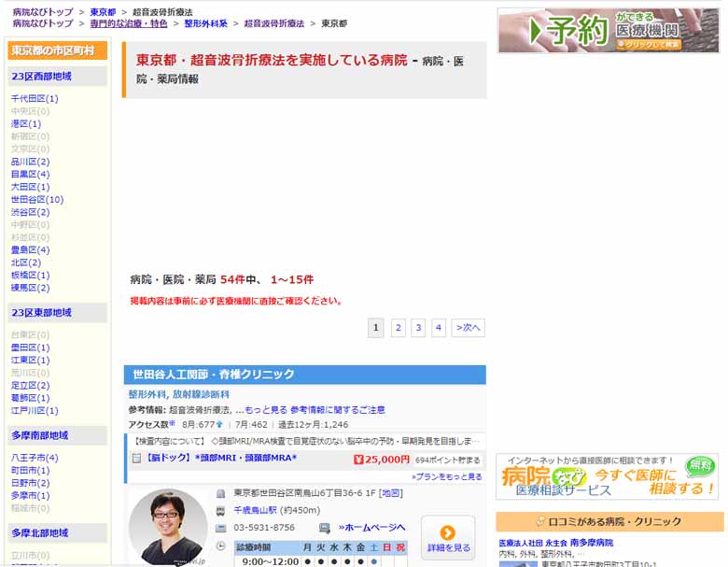The height and width of the screenshot is (567, 728).
Task: Click the doctor photo thumbnail
Action: 168,528
